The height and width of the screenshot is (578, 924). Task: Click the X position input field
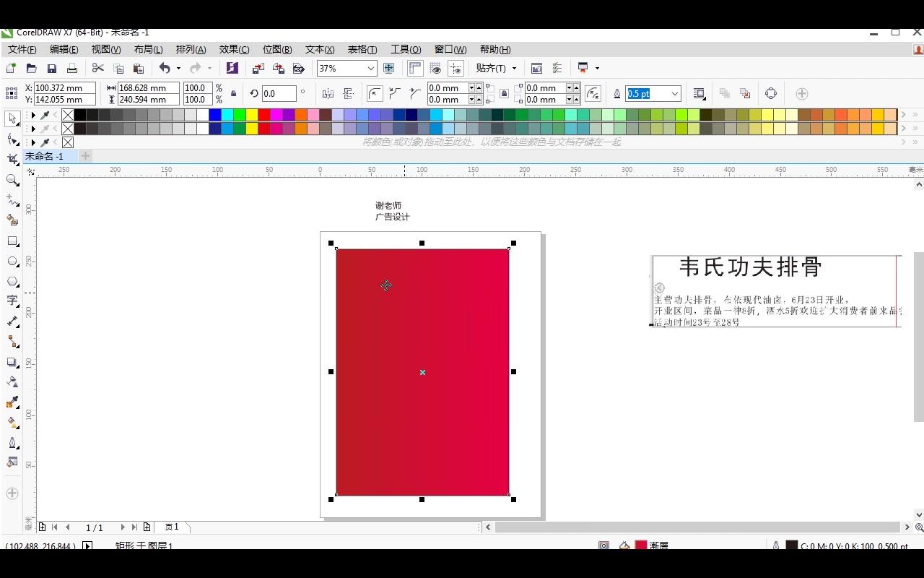point(64,87)
